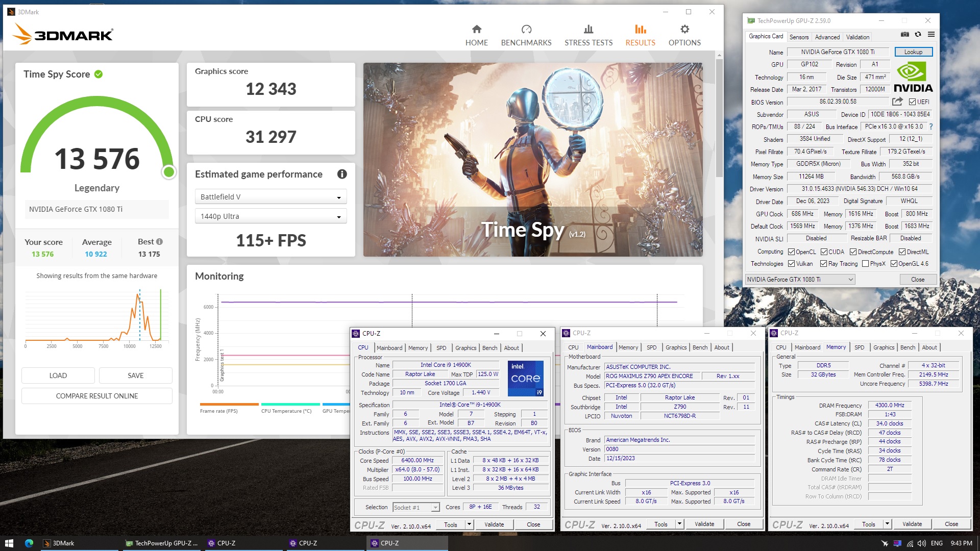This screenshot has height=551, width=980.
Task: Click the Close button at GPU-Z bottom
Action: click(917, 280)
